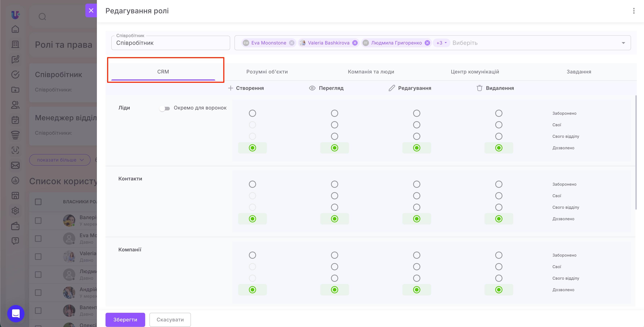The width and height of the screenshot is (644, 327).
Task: Remove Eva Moonstone chip from employees
Action: click(x=292, y=43)
